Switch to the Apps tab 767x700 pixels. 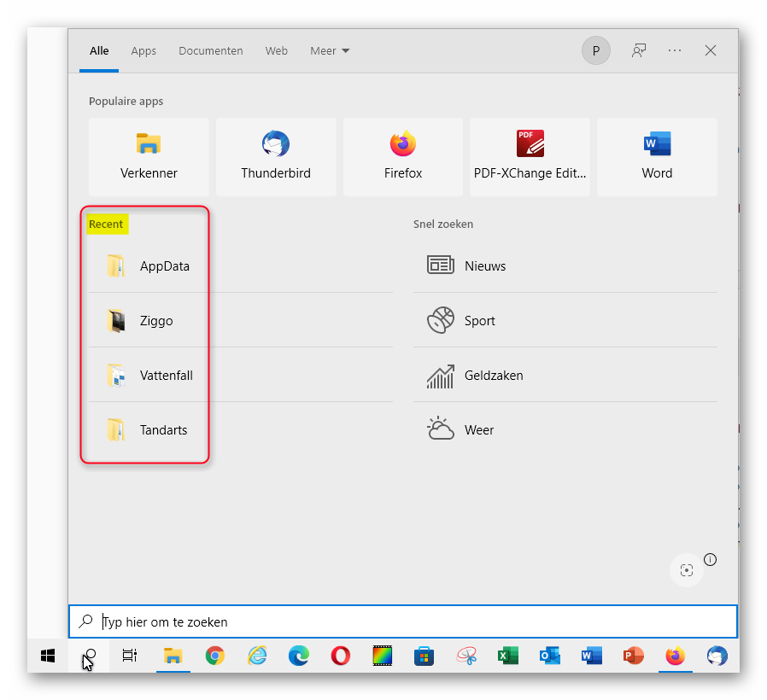(x=143, y=50)
